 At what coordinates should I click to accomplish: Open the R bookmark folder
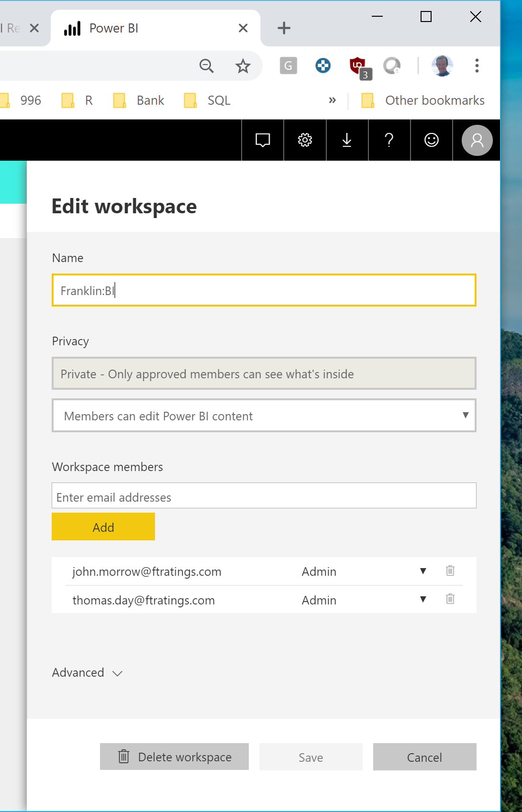[x=78, y=100]
